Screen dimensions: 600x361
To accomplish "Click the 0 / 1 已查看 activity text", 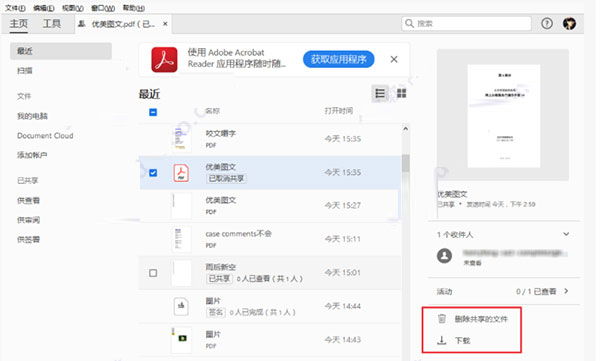I will 536,292.
